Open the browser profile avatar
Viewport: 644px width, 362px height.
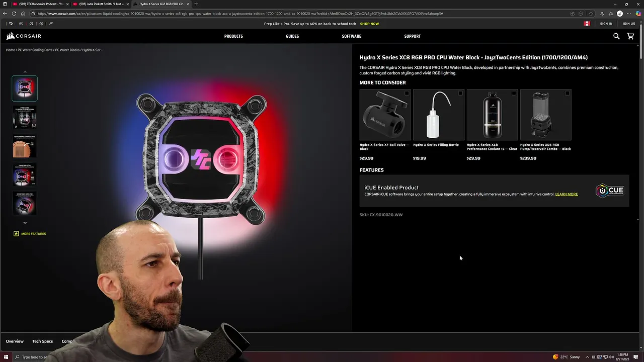tap(620, 14)
